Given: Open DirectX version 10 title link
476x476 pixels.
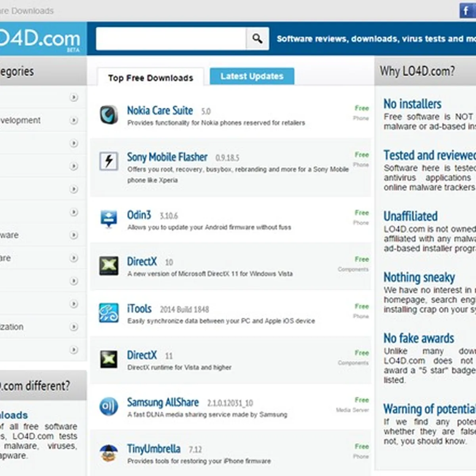Looking at the screenshot, I should (142, 262).
